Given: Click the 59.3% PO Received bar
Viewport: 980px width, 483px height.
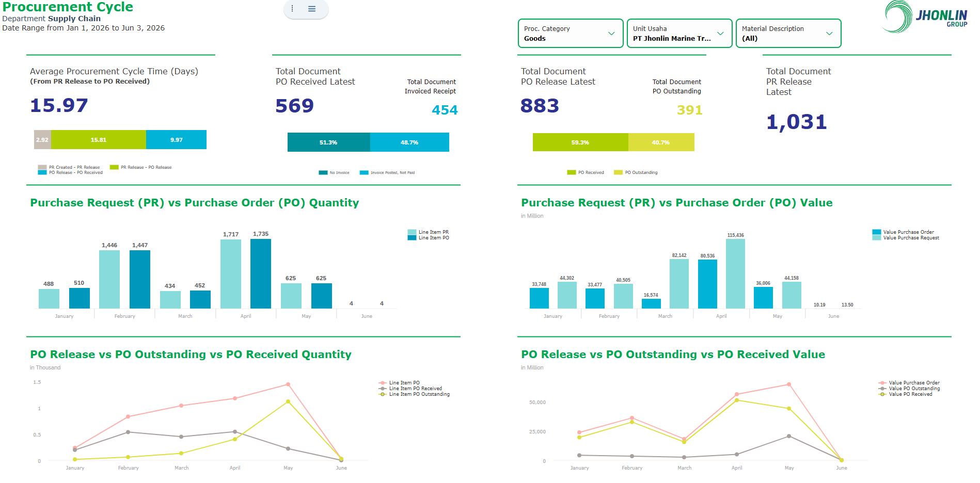Looking at the screenshot, I should pyautogui.click(x=580, y=142).
